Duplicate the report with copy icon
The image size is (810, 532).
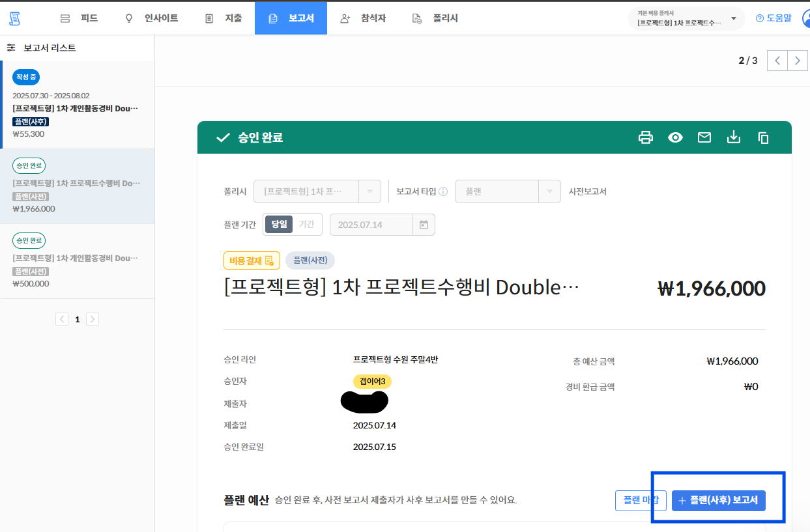point(763,137)
